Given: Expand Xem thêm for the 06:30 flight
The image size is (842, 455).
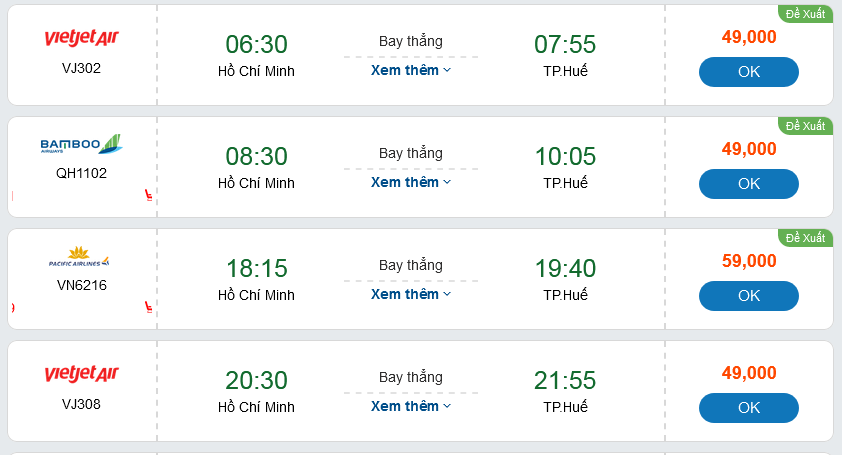Looking at the screenshot, I should click(410, 70).
